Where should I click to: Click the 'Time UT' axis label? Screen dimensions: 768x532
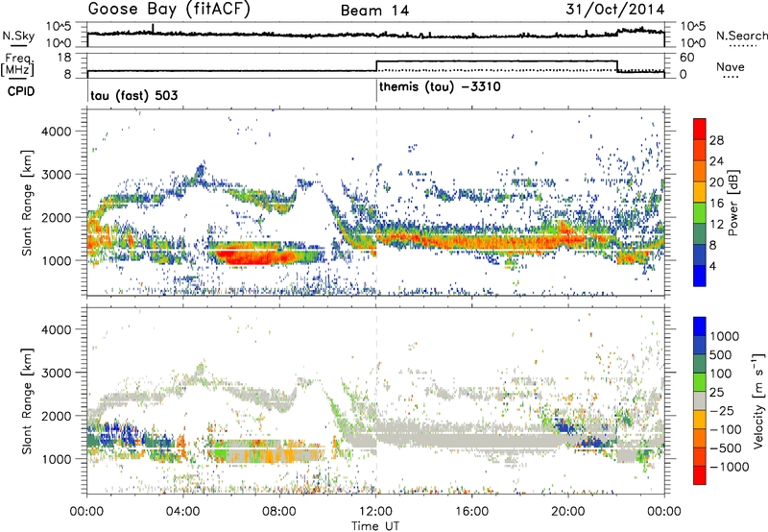375,526
